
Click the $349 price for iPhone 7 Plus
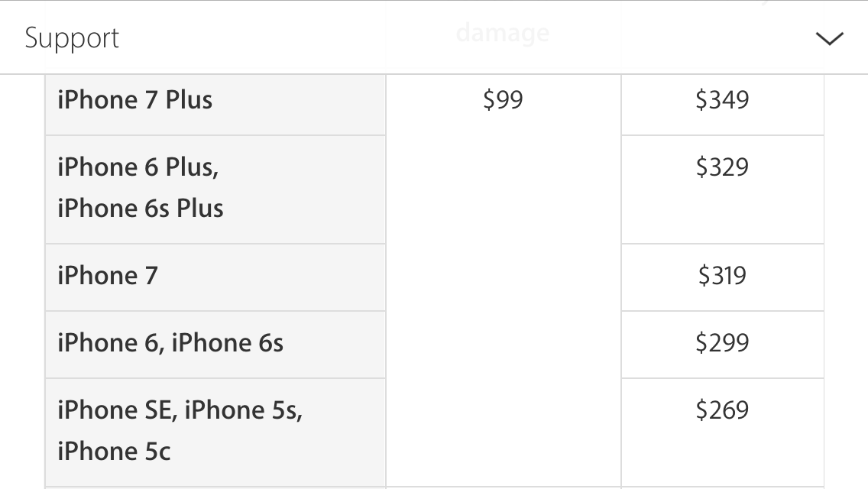(x=722, y=99)
